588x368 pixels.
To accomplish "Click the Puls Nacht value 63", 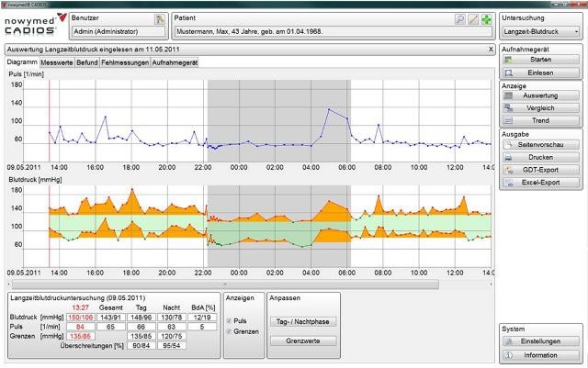I will pyautogui.click(x=172, y=327).
